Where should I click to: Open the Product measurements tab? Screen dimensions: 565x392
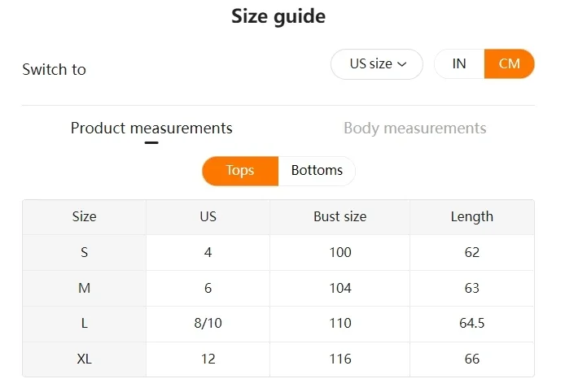point(151,128)
